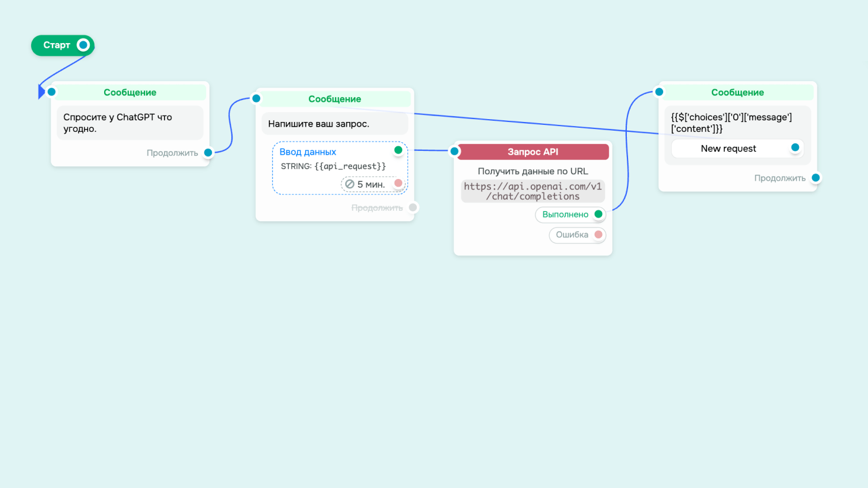Click text 'Спросите у ChatGPT что угодно.'

click(118, 123)
